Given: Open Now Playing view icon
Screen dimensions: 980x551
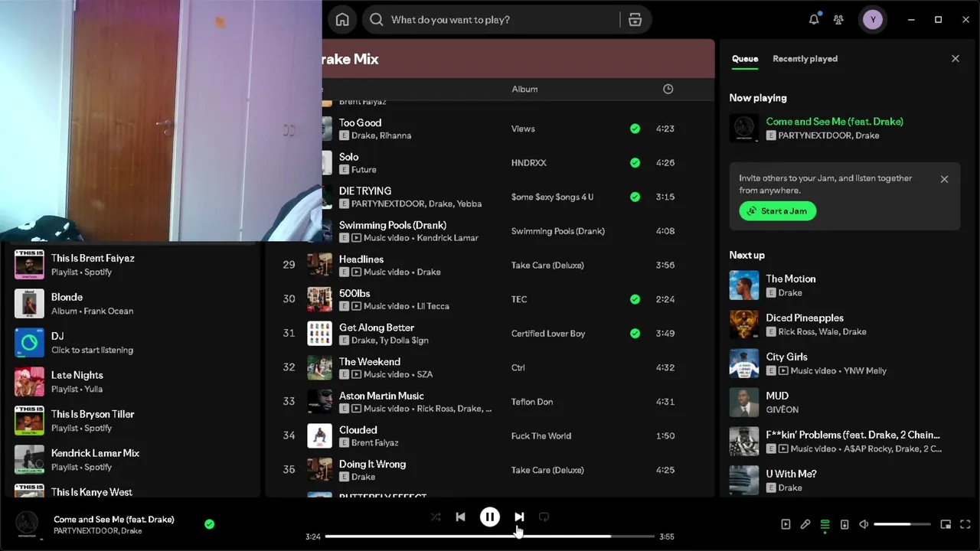Looking at the screenshot, I should pyautogui.click(x=786, y=524).
